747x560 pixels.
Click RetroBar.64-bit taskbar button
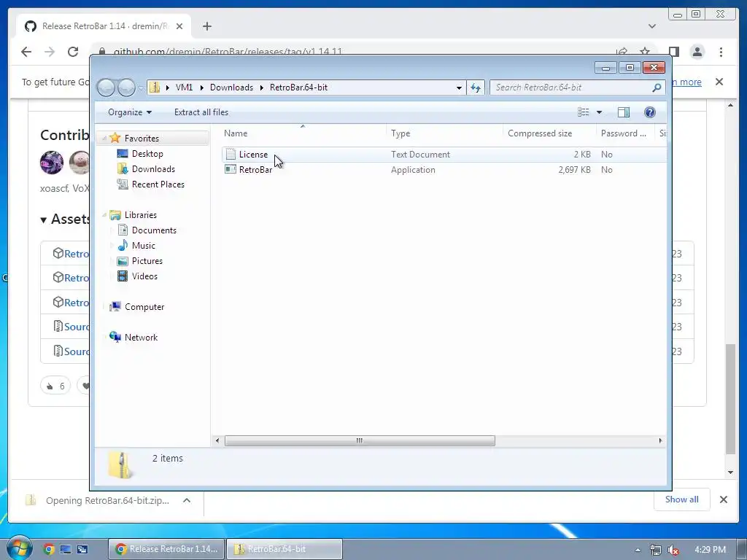[285, 549]
